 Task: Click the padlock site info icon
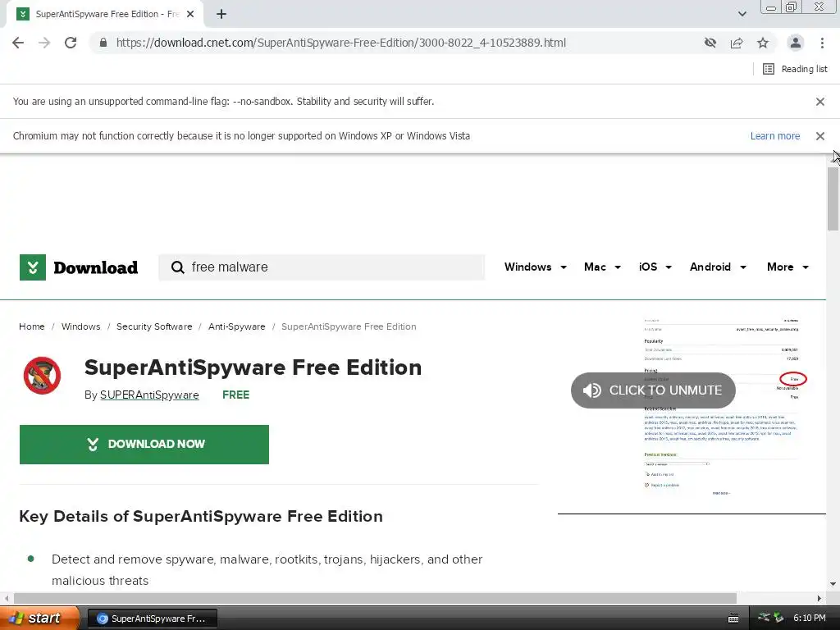[103, 43]
